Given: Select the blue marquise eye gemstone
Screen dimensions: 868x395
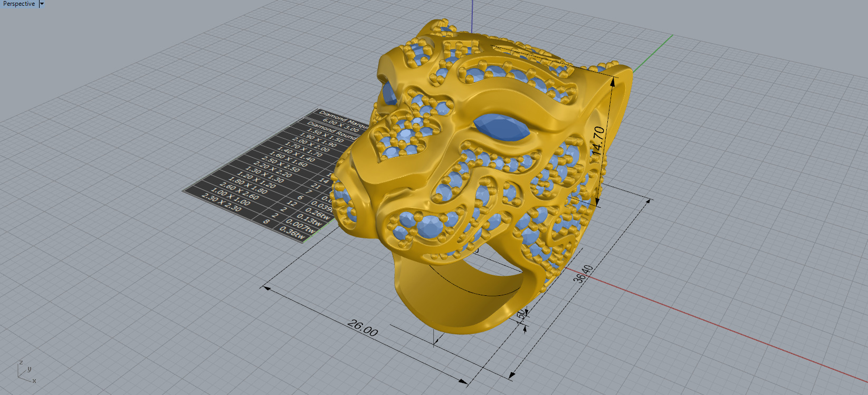Looking at the screenshot, I should pyautogui.click(x=501, y=127).
